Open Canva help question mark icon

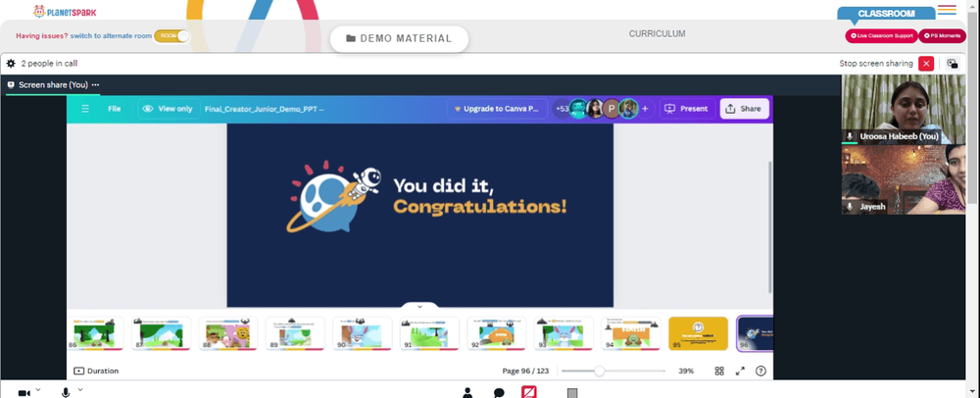click(x=760, y=372)
